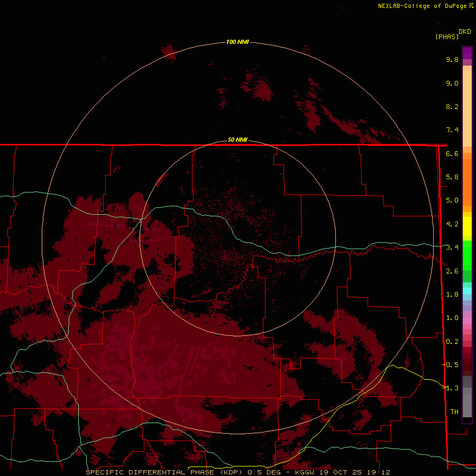Click the 7.4 value on the legend

click(452, 130)
